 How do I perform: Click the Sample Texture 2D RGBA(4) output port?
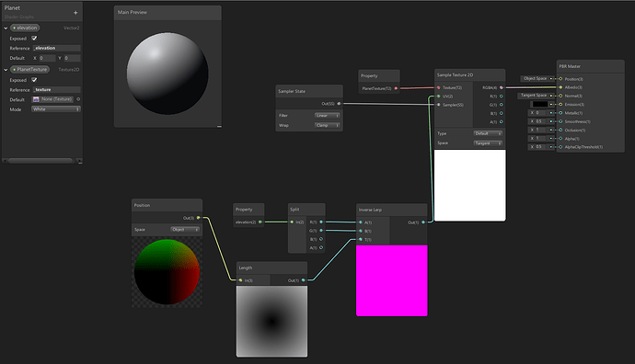tap(502, 87)
